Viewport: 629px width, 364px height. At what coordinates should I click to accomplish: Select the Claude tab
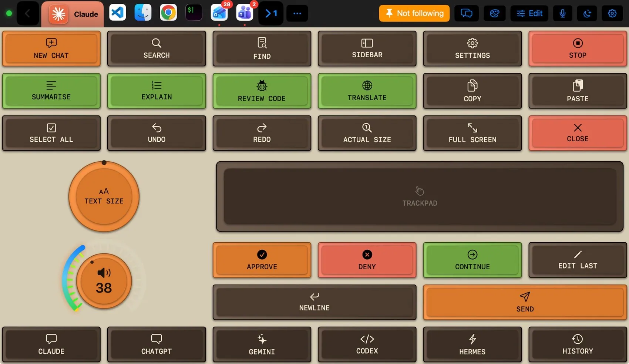click(x=73, y=14)
